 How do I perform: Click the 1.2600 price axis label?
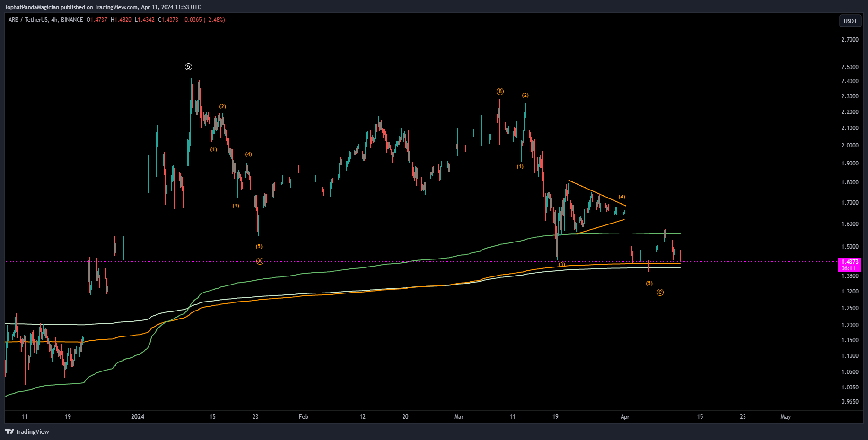point(850,308)
